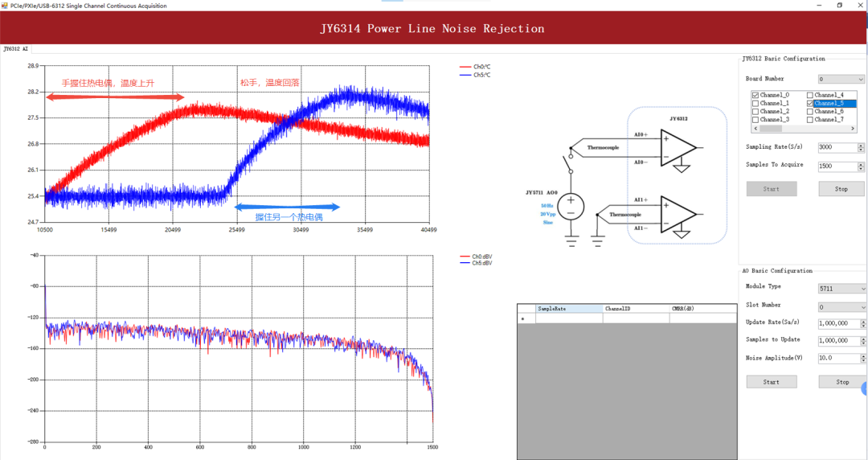Screen dimensions: 868x460
Task: Start the AO noise output
Action: pyautogui.click(x=771, y=382)
